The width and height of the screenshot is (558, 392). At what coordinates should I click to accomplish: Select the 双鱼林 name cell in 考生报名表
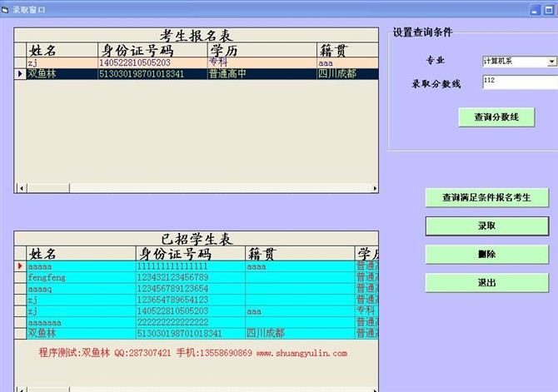(62, 73)
